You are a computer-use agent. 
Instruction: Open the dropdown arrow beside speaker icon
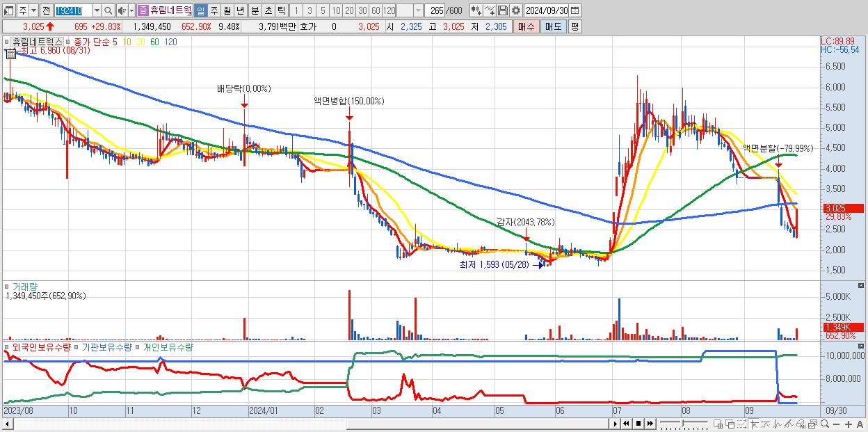[x=131, y=11]
